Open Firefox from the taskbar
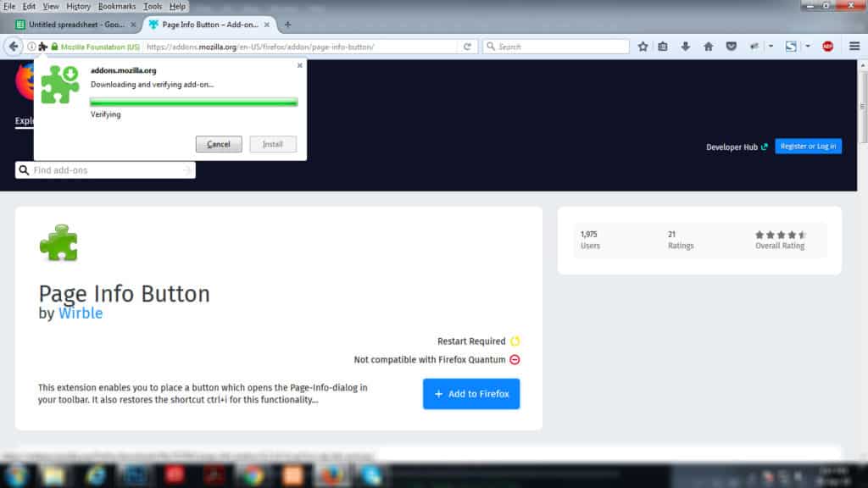The height and width of the screenshot is (488, 868). pos(331,476)
